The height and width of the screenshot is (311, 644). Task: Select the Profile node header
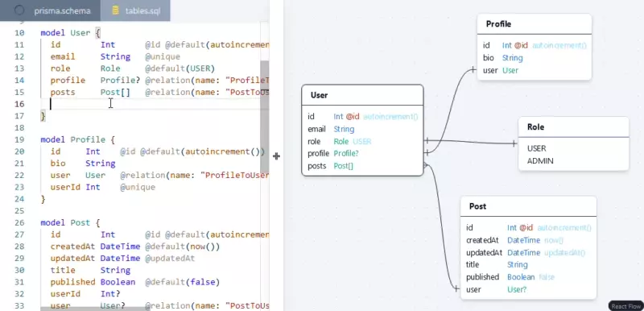point(535,24)
